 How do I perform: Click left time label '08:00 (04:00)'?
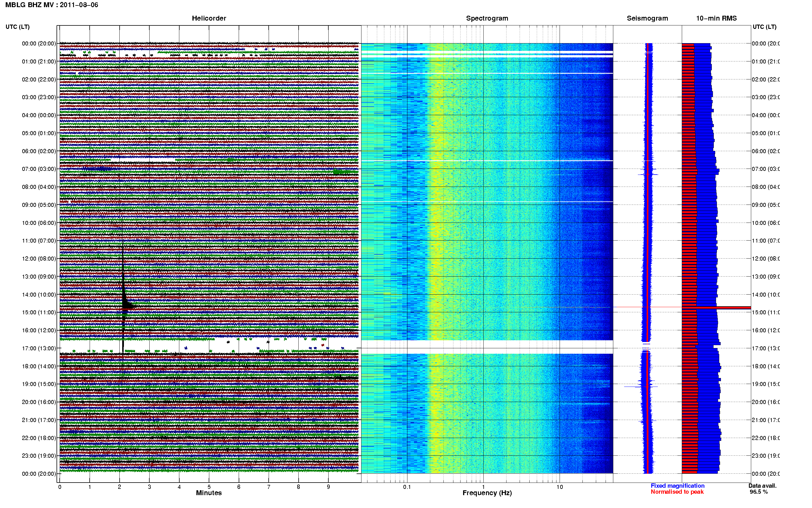coord(39,187)
